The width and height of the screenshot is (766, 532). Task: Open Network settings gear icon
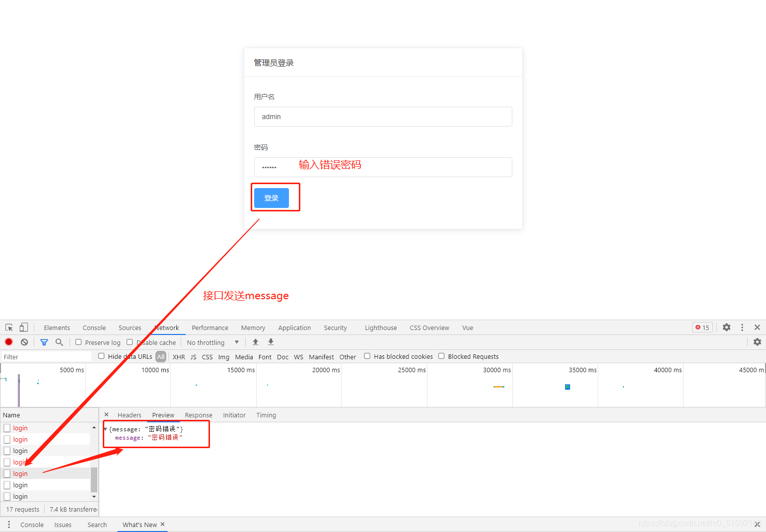coord(757,342)
